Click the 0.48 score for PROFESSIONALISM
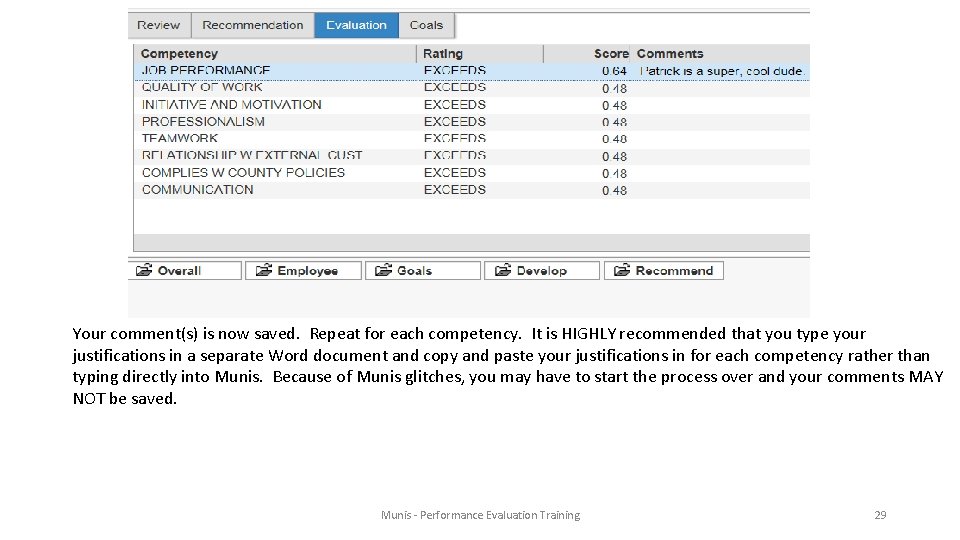 point(614,122)
